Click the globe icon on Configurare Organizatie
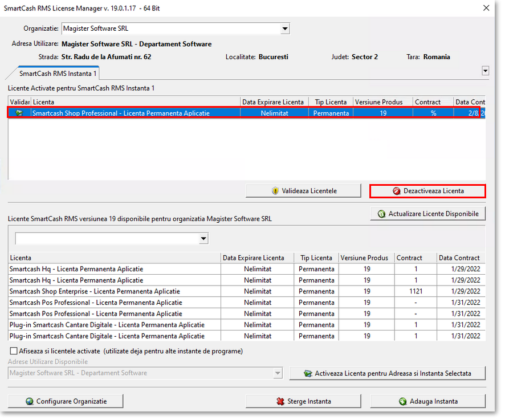 tap(30, 401)
